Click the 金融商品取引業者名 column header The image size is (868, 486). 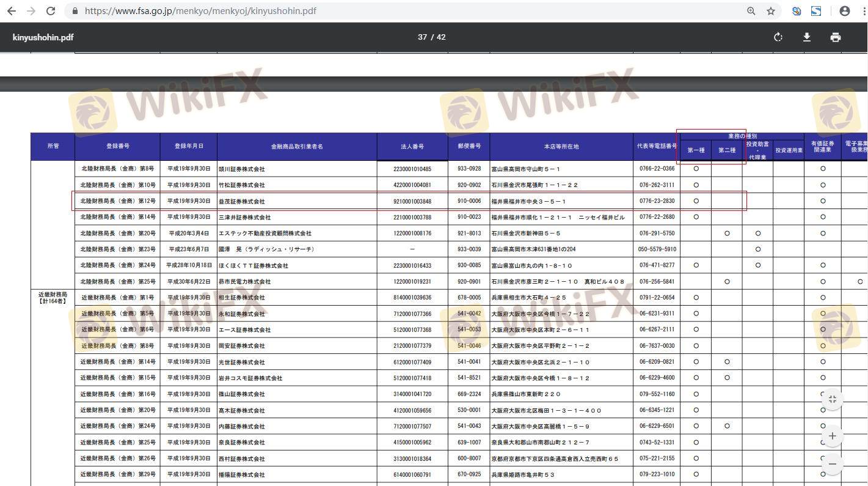[x=297, y=147]
